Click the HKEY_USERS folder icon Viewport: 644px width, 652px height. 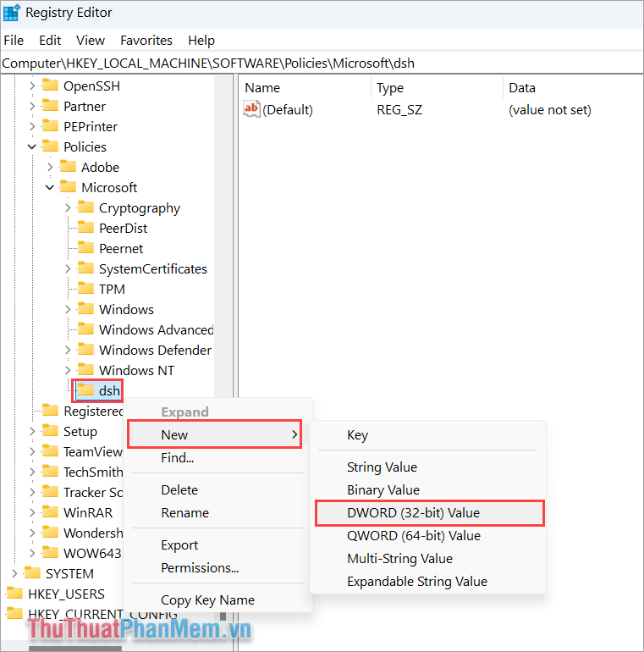pos(15,594)
